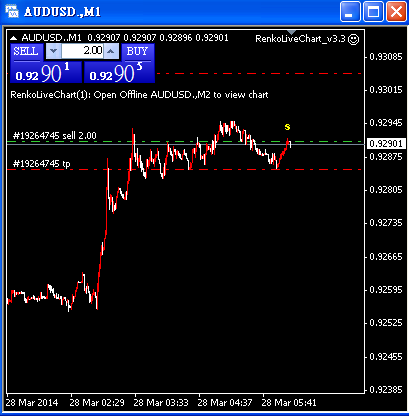Increase lot volume with up arrow
The width and height of the screenshot is (409, 416).
(111, 51)
